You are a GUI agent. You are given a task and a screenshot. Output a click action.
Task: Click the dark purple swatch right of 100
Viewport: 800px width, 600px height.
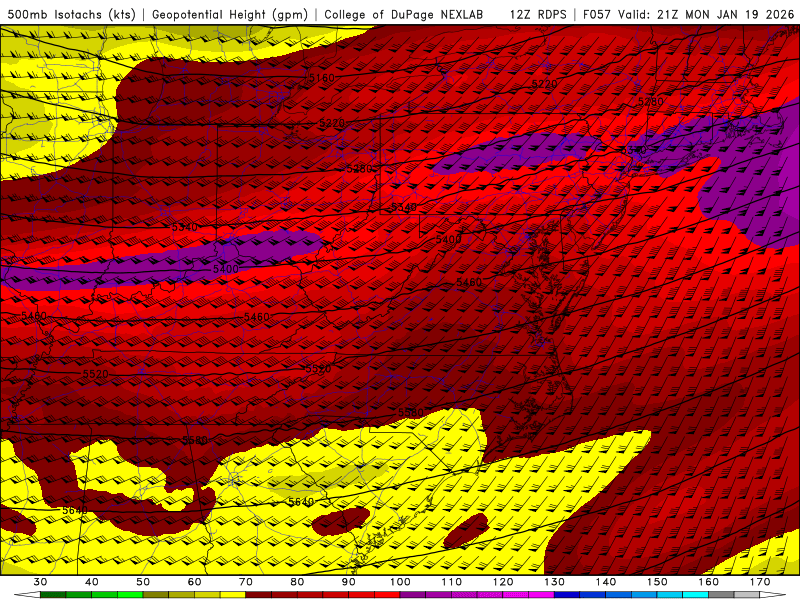pos(413,594)
